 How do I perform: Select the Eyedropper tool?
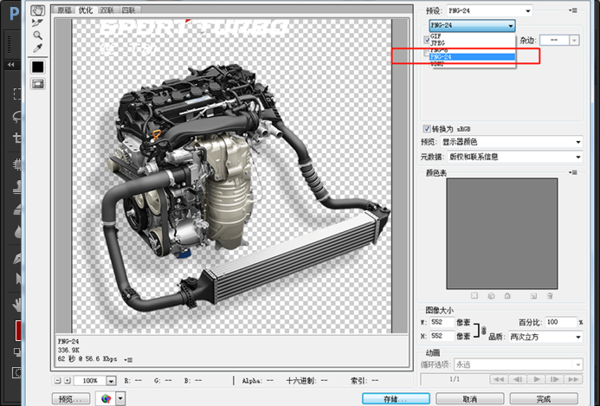point(38,47)
